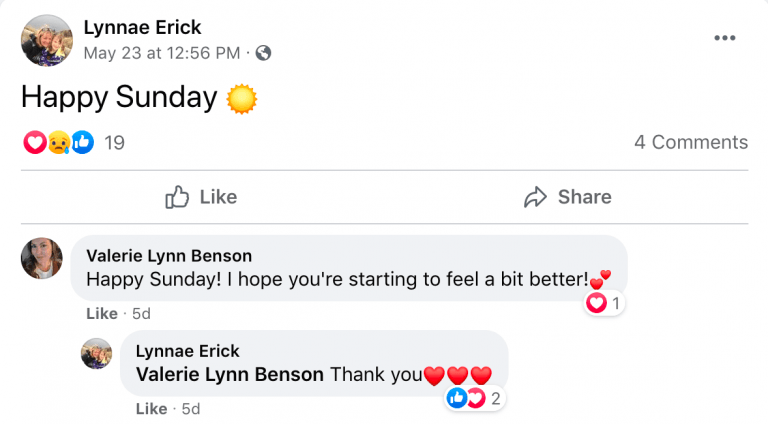Click the sad face reaction icon on post
Viewport: 768px width, 424px height.
pos(58,143)
